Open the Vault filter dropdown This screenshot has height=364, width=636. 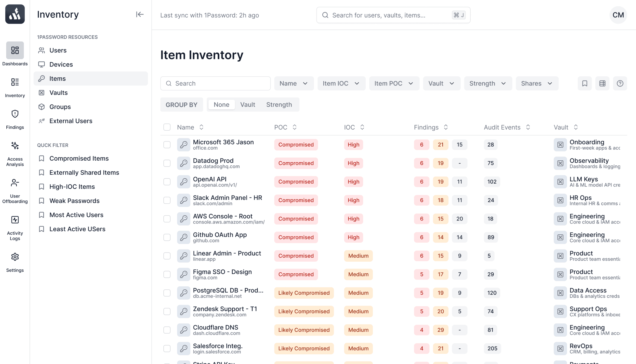[441, 83]
